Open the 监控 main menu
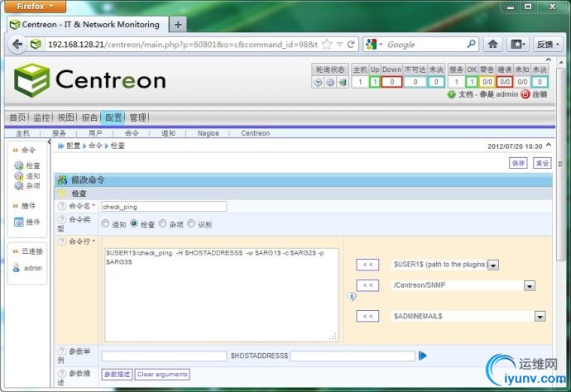Screen dimensions: 571x392 click(41, 117)
